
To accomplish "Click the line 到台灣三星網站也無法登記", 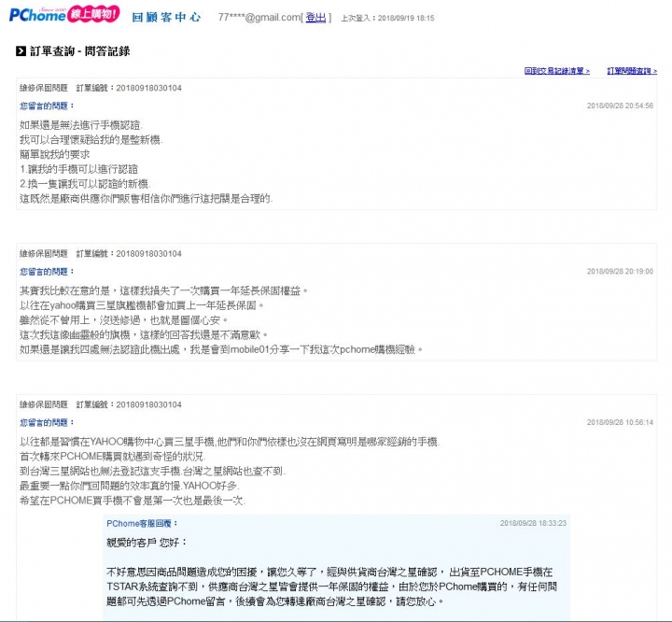I will coord(152,471).
